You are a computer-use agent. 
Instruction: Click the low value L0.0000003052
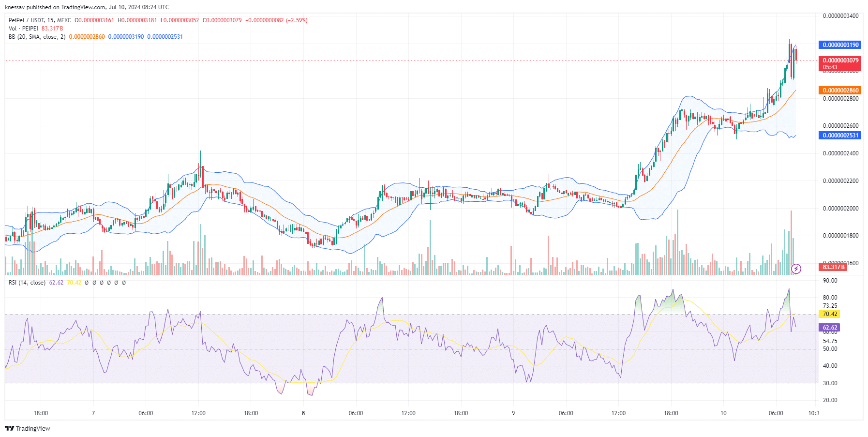point(180,20)
